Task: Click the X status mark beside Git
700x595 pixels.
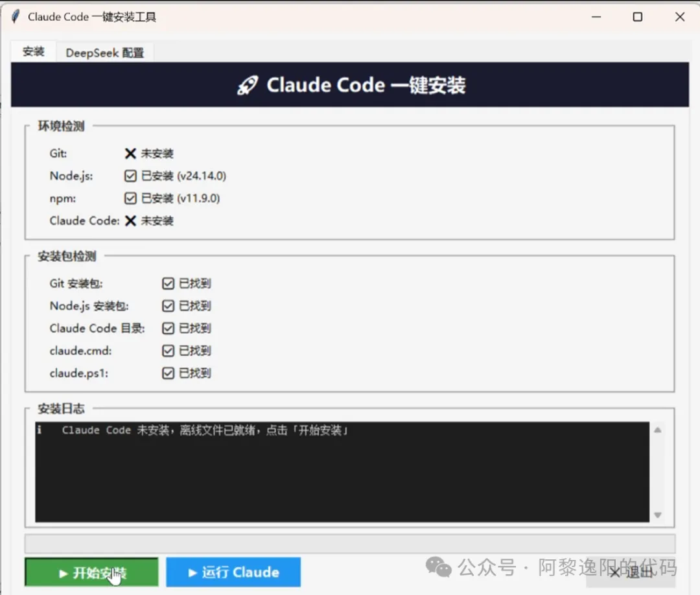Action: 130,154
